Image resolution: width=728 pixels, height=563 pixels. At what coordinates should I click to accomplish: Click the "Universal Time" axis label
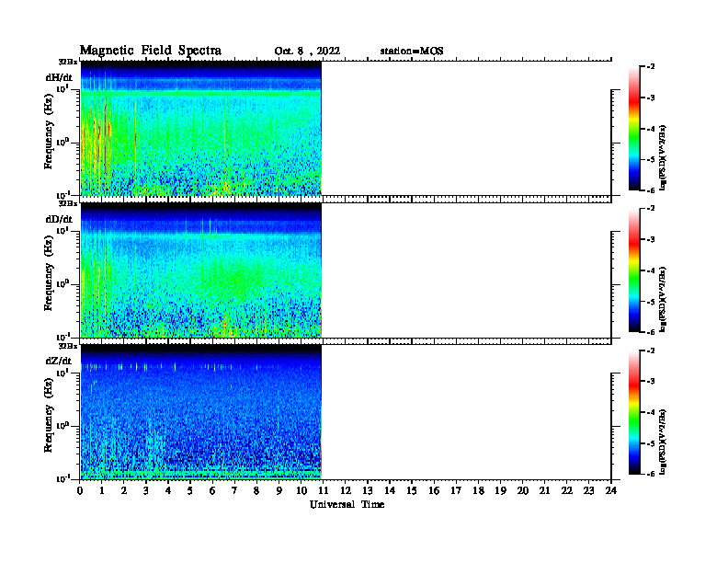pyautogui.click(x=347, y=504)
